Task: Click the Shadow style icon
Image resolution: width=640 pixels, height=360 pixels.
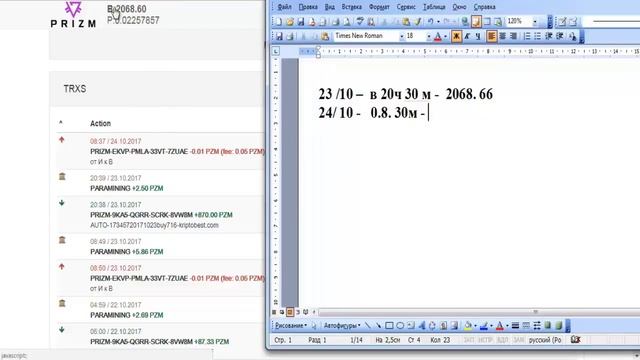Action: pos(548,325)
